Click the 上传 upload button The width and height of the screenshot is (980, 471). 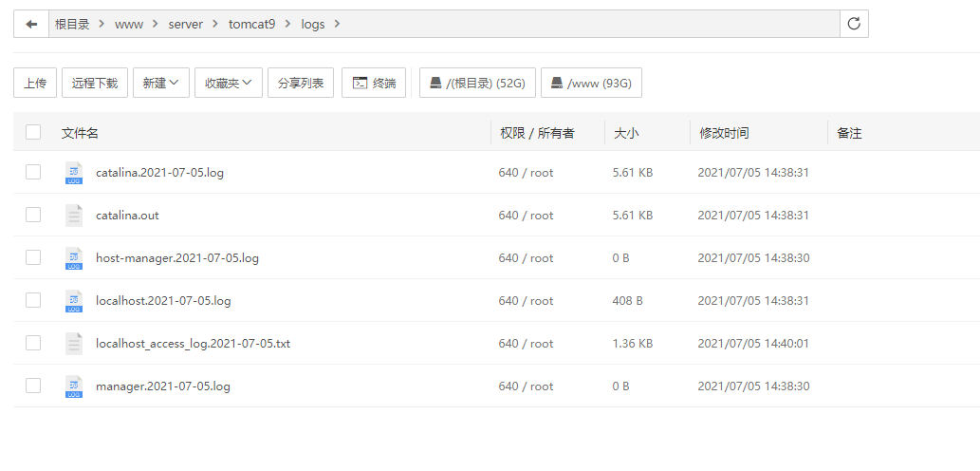35,83
